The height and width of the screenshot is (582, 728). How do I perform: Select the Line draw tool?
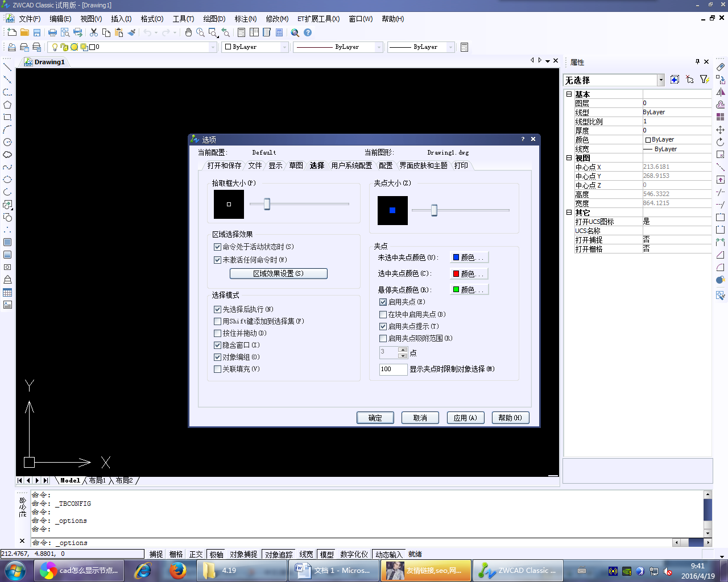point(7,67)
